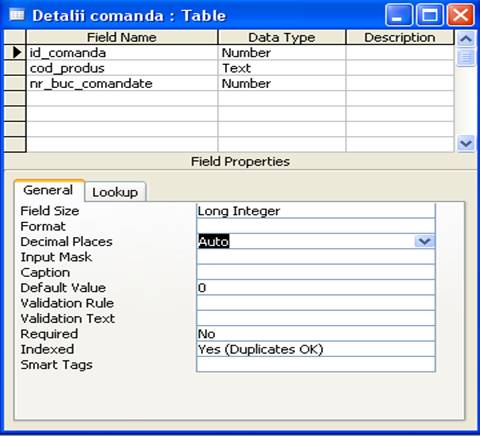Select row selector beside nr_buc_comandate
The width and height of the screenshot is (480, 436).
tap(15, 83)
